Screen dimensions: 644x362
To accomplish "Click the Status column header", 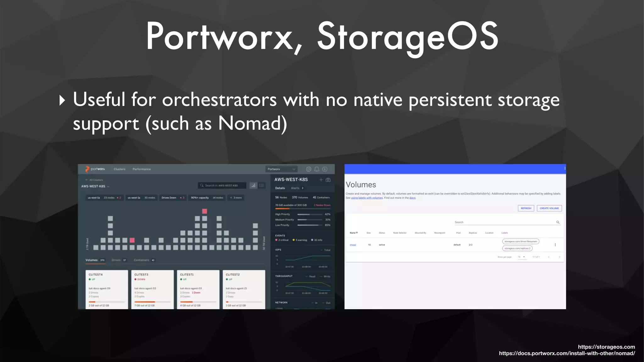I will pyautogui.click(x=382, y=233).
